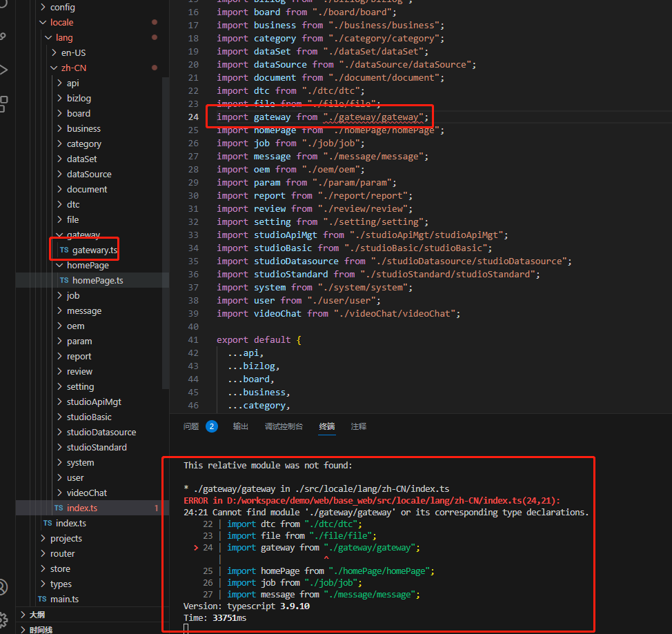This screenshot has width=672, height=634.
Task: Open the index.ts file above projects folder
Action: coord(71,523)
